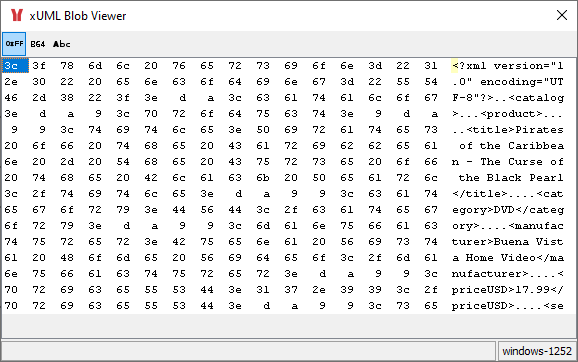
Task: Select text row 'turer>Buena Vist'
Action: (508, 242)
